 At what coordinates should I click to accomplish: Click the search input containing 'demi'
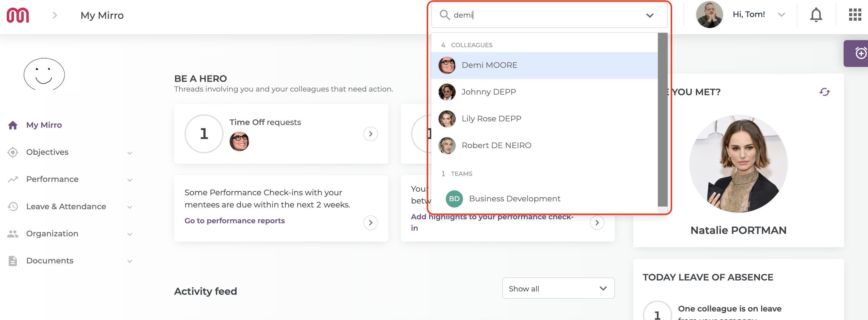(x=549, y=15)
